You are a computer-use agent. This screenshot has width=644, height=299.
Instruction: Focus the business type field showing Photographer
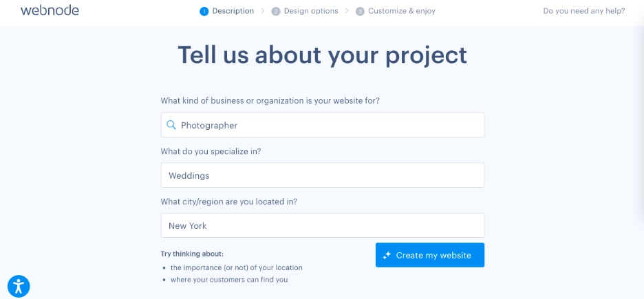click(x=330, y=125)
